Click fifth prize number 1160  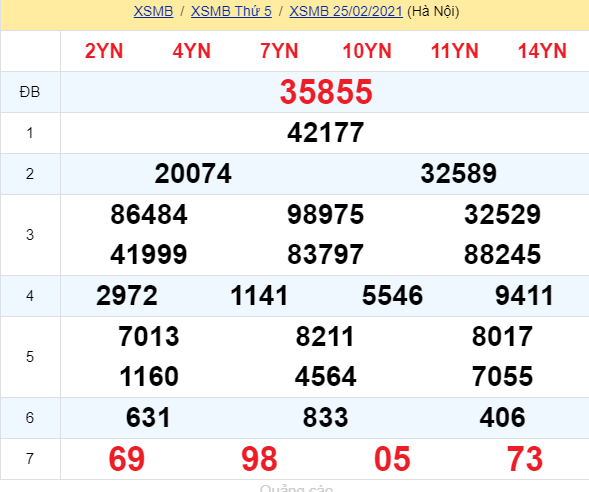[149, 376]
